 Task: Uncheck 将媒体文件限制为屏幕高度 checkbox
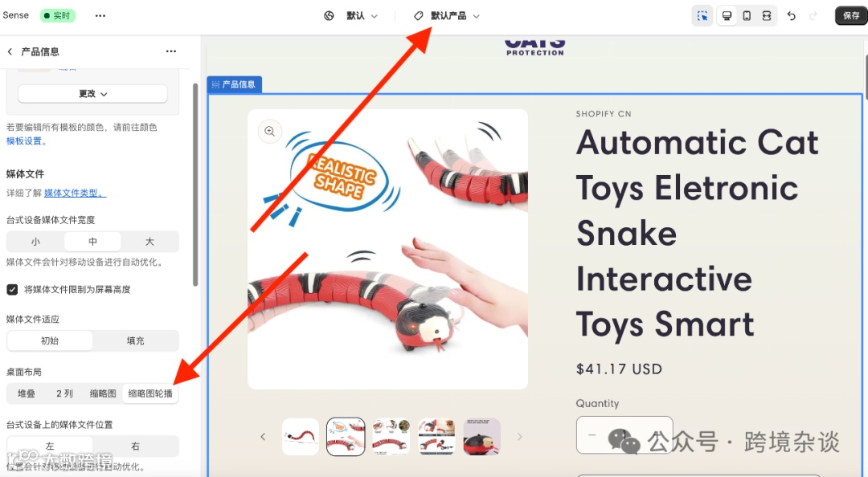point(12,289)
